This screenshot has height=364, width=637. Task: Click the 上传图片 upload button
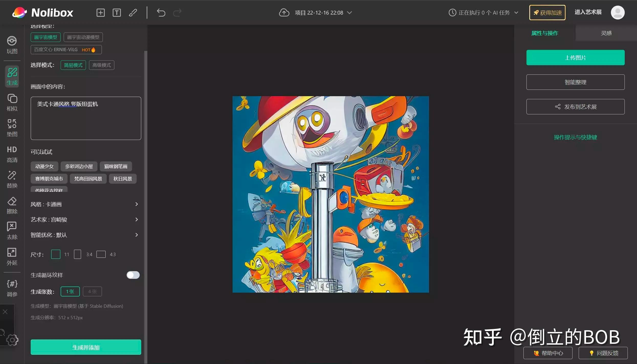coord(575,58)
